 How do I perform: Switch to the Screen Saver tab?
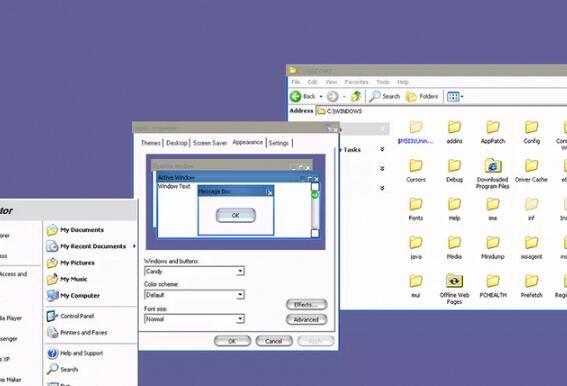210,143
